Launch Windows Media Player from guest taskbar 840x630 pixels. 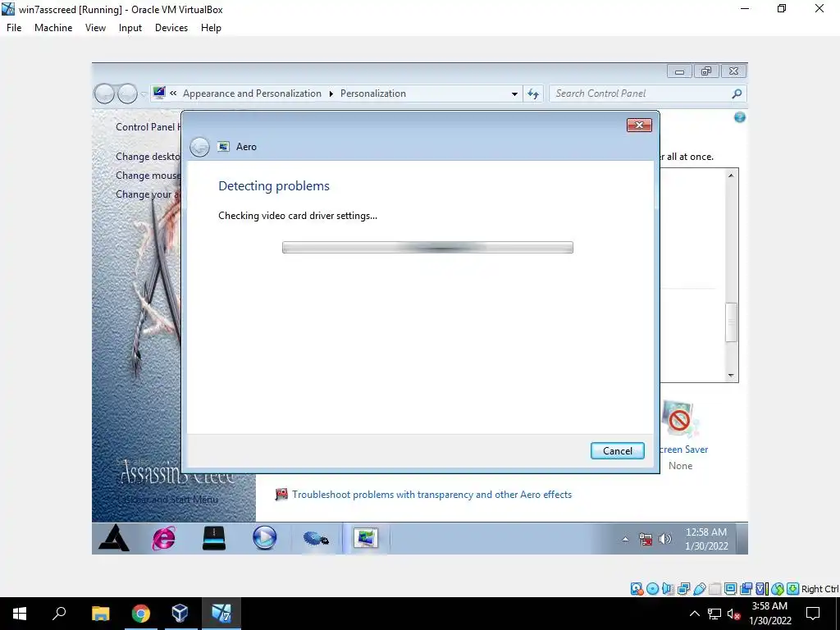pos(265,538)
